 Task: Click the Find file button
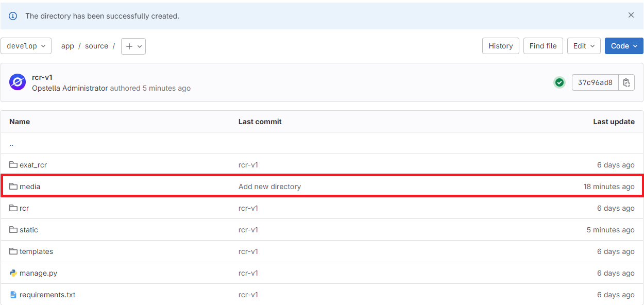click(543, 46)
